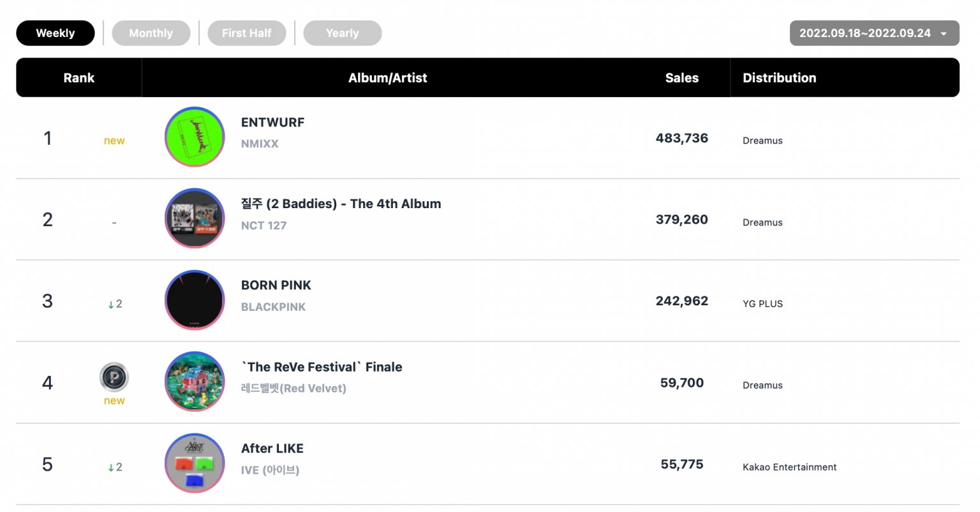
Task: Open the week range date dropdown
Action: pyautogui.click(x=874, y=33)
